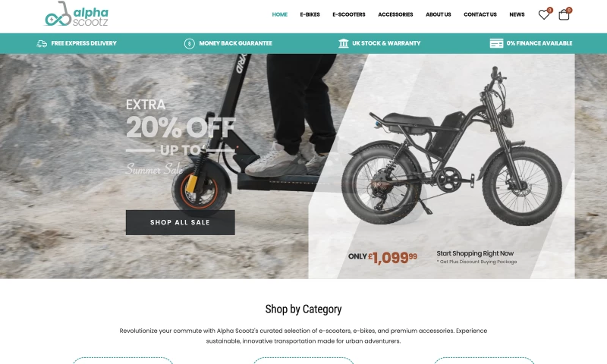Click the money back coin icon
Image resolution: width=607 pixels, height=364 pixels.
click(189, 43)
